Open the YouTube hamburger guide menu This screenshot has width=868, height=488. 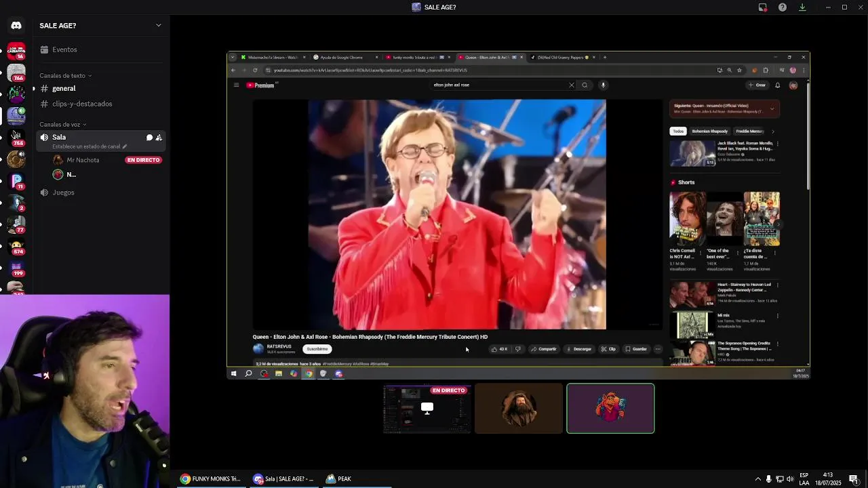(236, 85)
